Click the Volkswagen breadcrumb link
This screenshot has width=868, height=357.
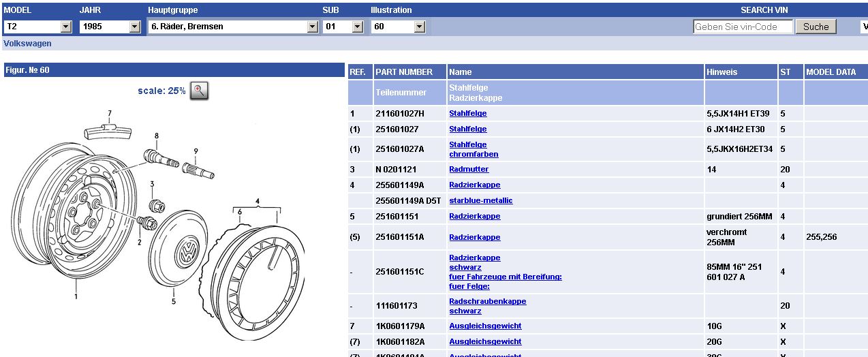pos(27,44)
